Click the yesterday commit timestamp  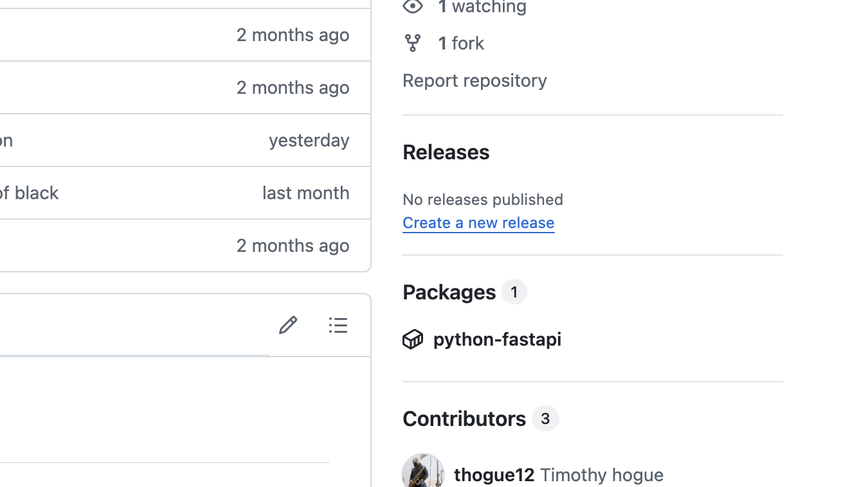pyautogui.click(x=309, y=140)
